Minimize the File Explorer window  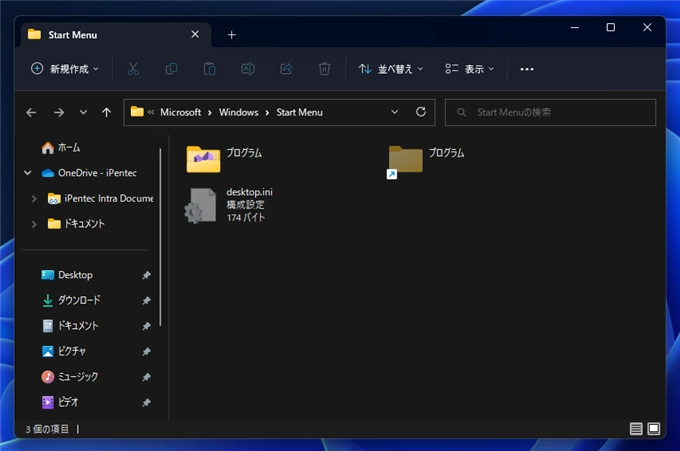click(575, 27)
